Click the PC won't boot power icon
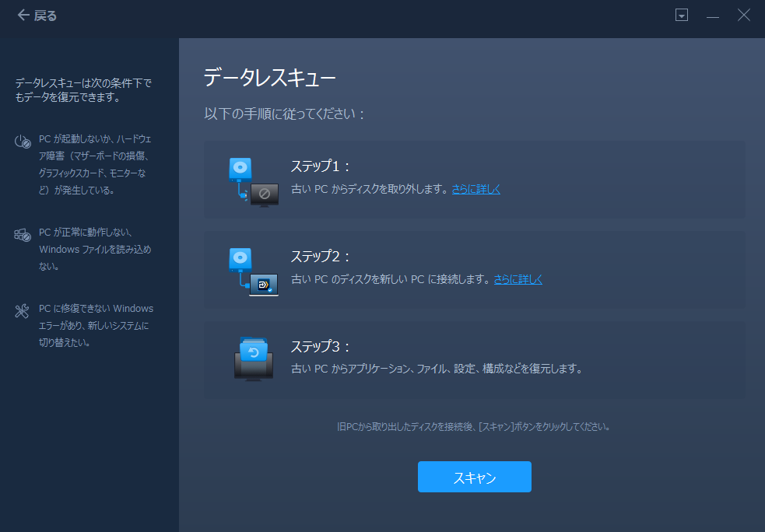 click(x=23, y=142)
